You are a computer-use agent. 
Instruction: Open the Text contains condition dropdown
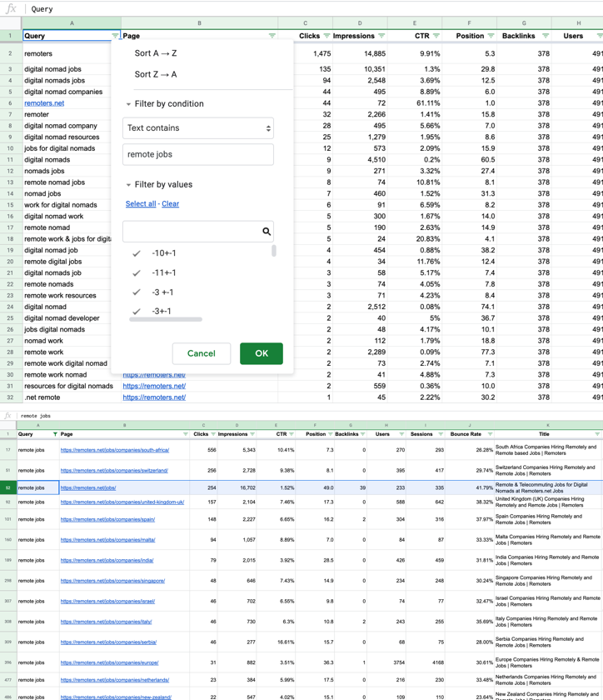pos(198,128)
